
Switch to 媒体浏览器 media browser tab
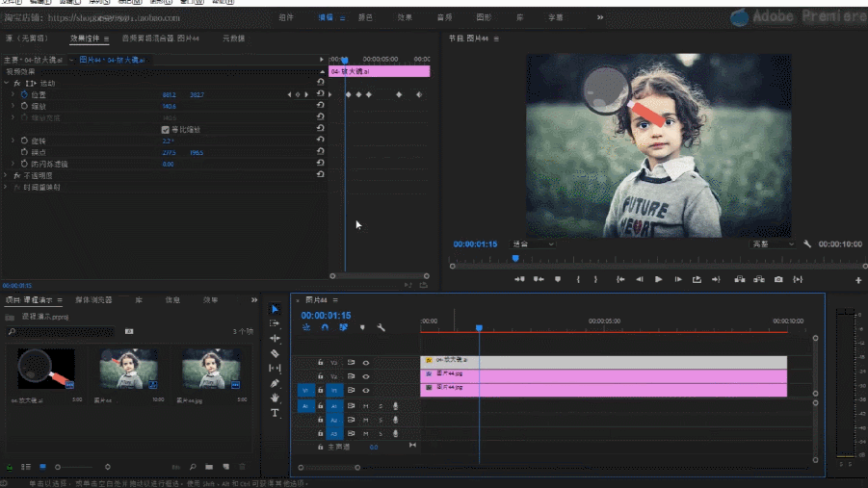[x=93, y=300]
